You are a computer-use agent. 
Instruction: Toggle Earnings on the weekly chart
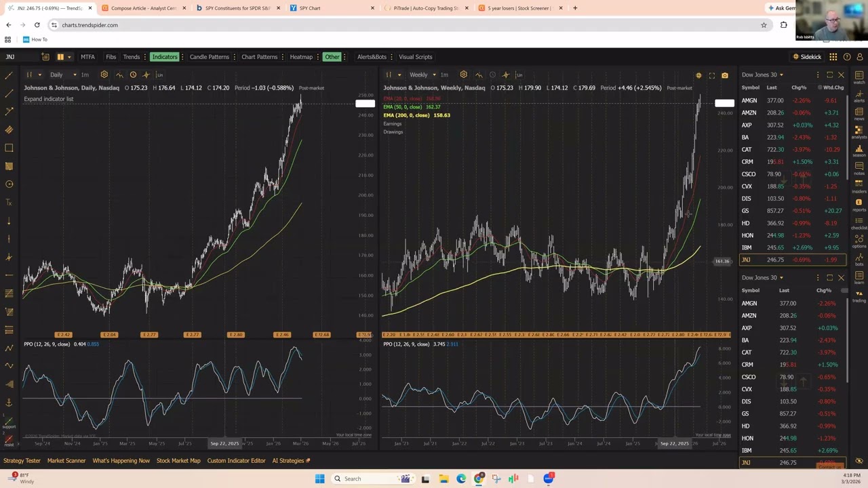392,123
